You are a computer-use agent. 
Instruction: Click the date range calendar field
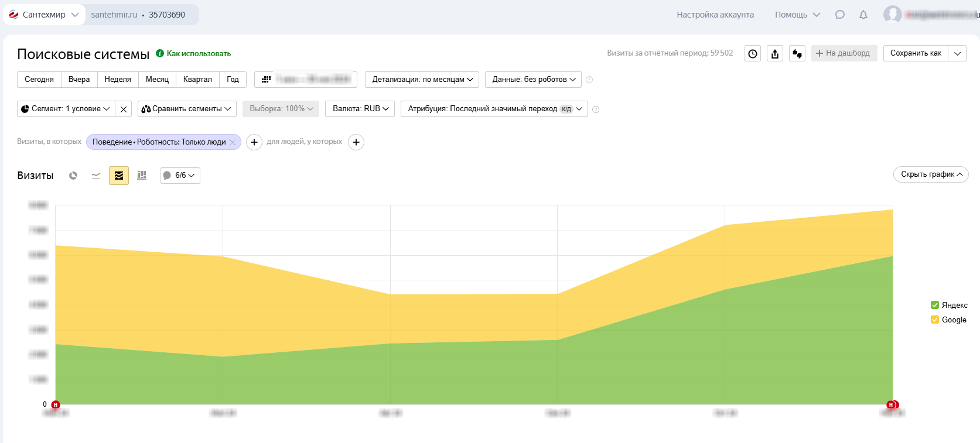coord(306,80)
